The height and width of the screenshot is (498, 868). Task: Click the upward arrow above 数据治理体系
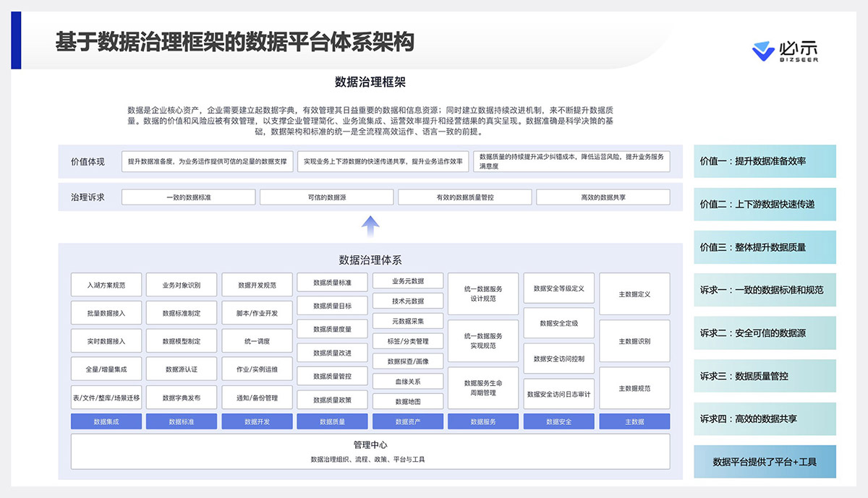click(x=370, y=226)
